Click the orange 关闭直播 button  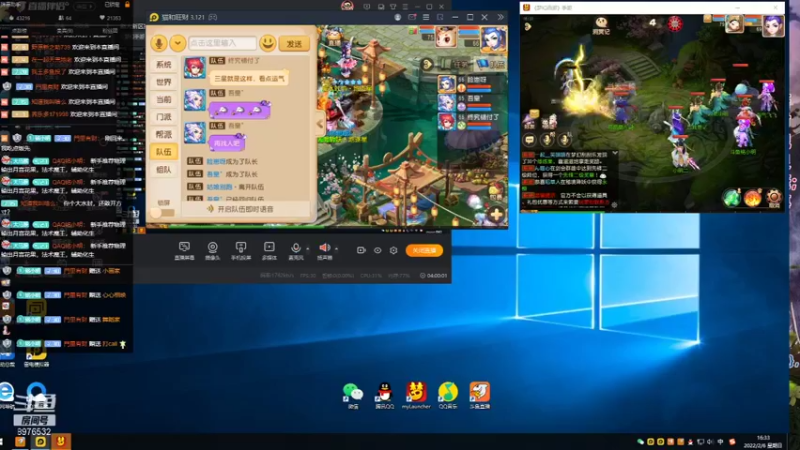tap(424, 250)
